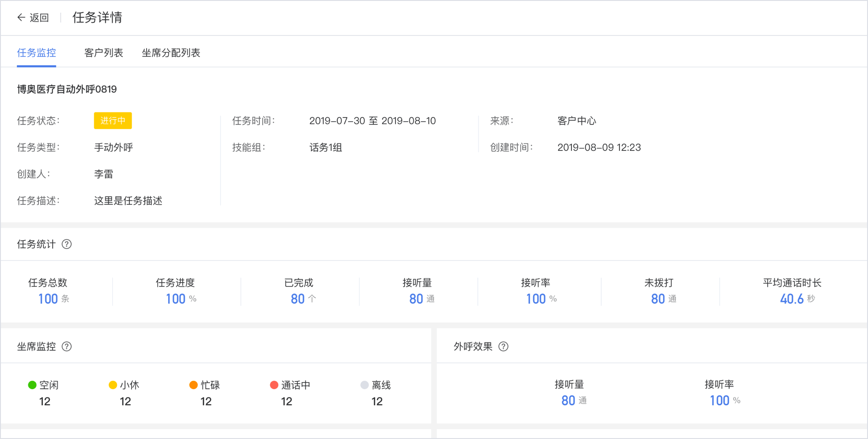The height and width of the screenshot is (439, 868).
Task: Click the 返回 link text
Action: 39,18
